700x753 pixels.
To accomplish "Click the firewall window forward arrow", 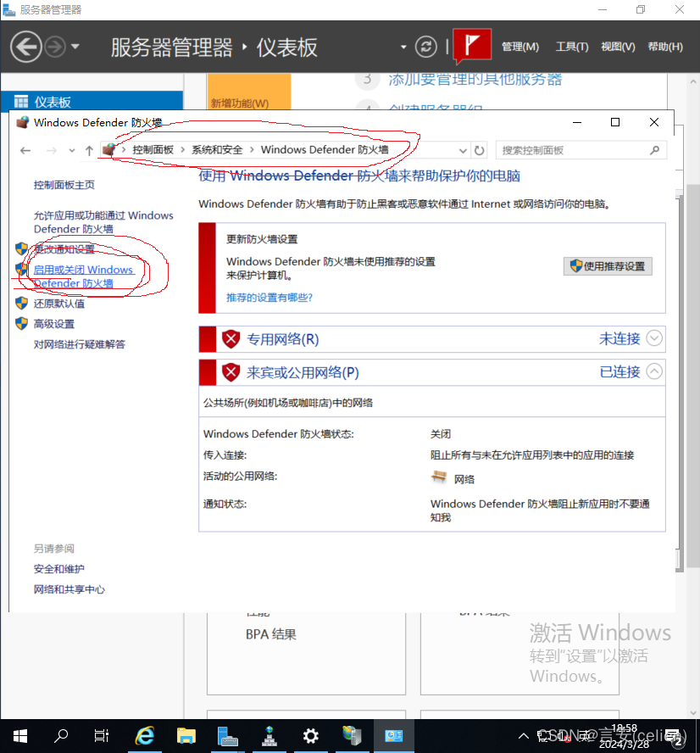I will pyautogui.click(x=52, y=151).
